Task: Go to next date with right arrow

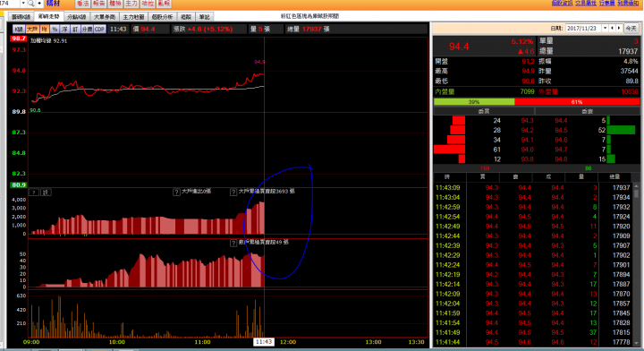Action: (x=619, y=29)
